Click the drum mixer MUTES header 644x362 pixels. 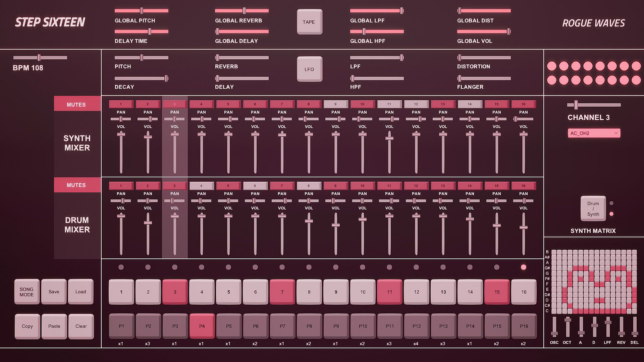[x=76, y=185]
